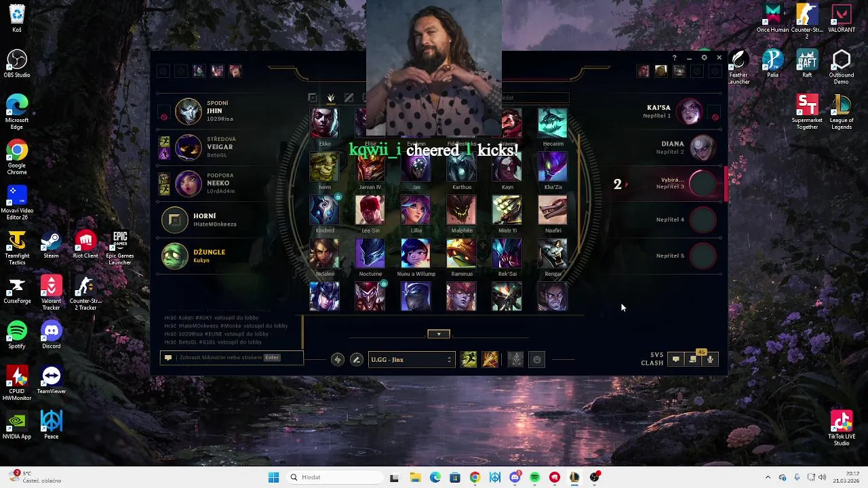Open the help question mark
This screenshot has width=868, height=488.
click(674, 58)
